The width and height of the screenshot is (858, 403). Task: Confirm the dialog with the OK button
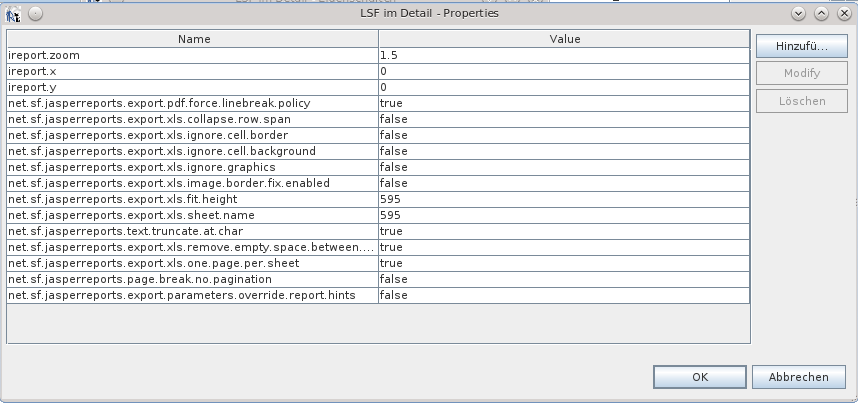coord(700,377)
